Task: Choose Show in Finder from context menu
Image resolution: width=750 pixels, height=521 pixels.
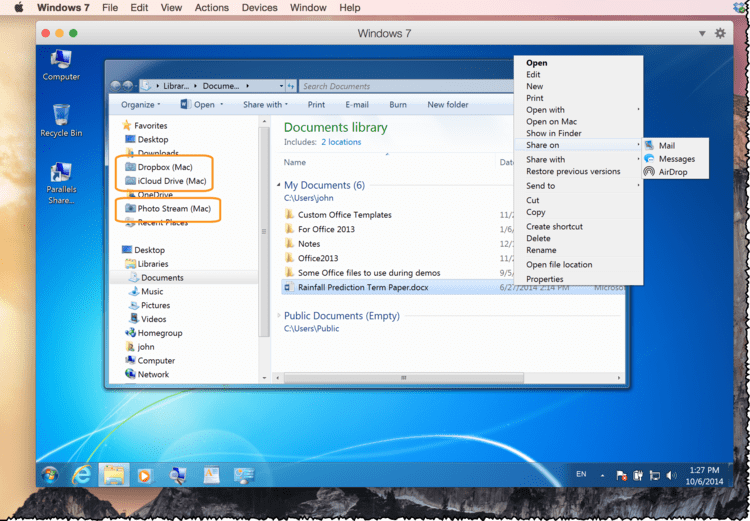Action: point(579,133)
